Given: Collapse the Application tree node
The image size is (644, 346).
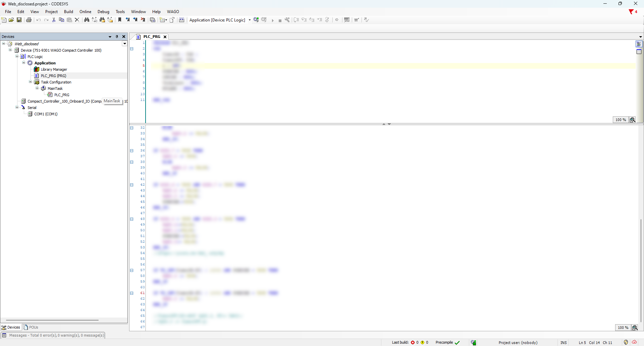Looking at the screenshot, I should point(24,63).
